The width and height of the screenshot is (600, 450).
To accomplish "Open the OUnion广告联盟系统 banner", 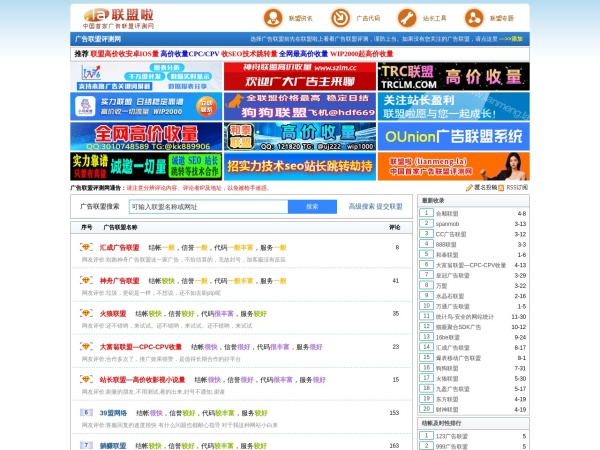I will 454,136.
